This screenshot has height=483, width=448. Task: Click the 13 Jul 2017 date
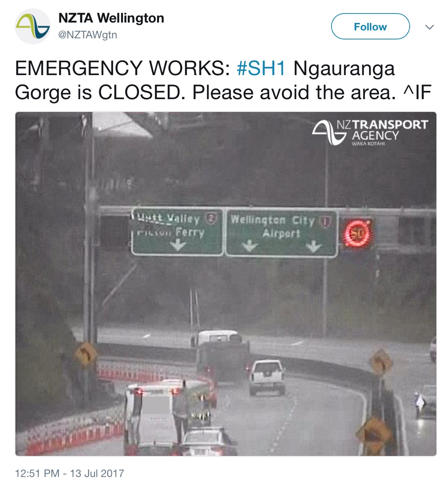click(97, 473)
